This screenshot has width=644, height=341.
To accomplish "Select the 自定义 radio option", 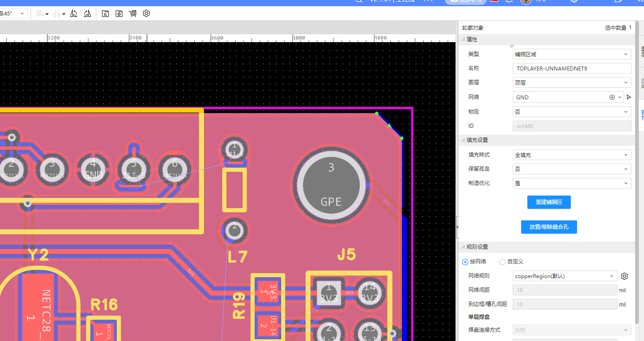I will (503, 262).
